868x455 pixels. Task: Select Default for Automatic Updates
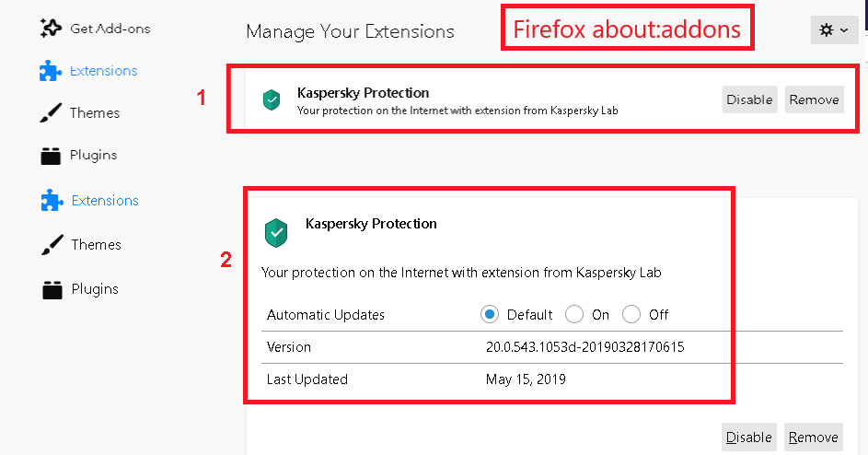click(490, 315)
